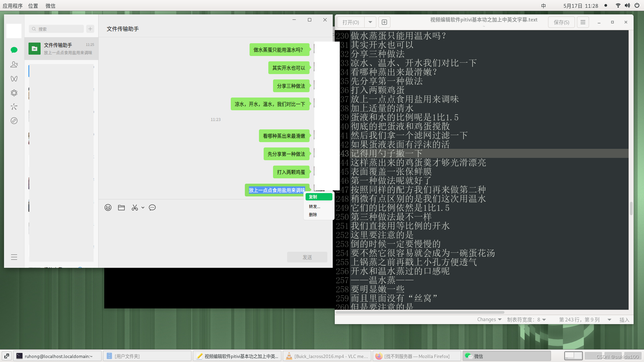Expand the screenshot options dropdown arrow
The height and width of the screenshot is (362, 644).
pos(143,207)
